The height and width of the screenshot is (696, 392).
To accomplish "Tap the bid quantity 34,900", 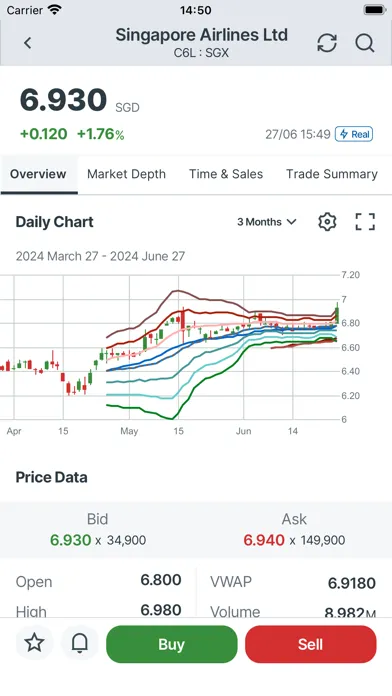I will click(127, 541).
